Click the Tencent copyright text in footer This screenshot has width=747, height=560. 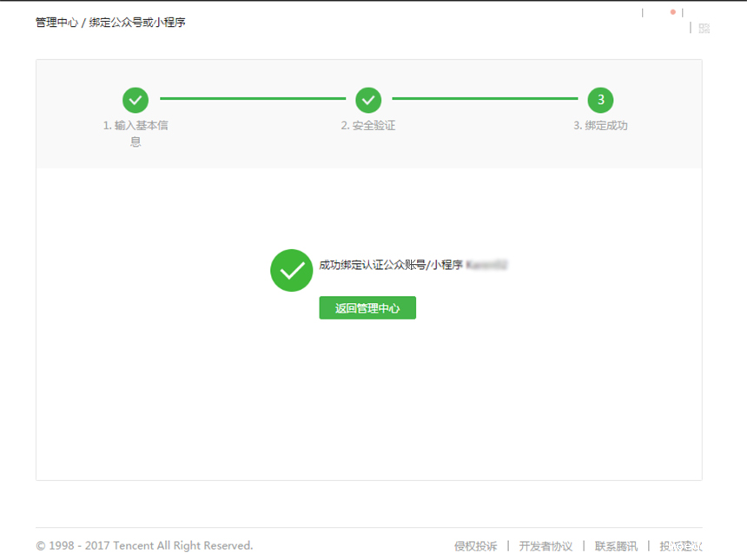tap(144, 546)
